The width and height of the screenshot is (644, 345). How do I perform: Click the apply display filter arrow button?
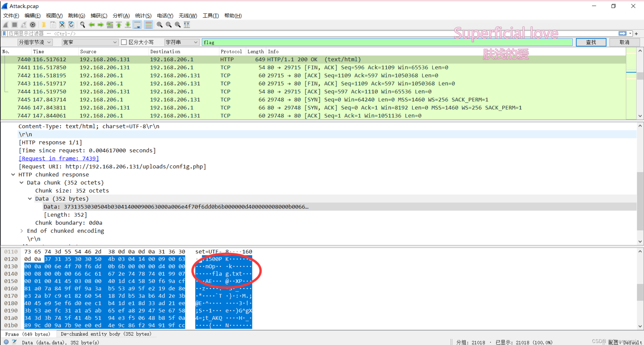pos(622,34)
